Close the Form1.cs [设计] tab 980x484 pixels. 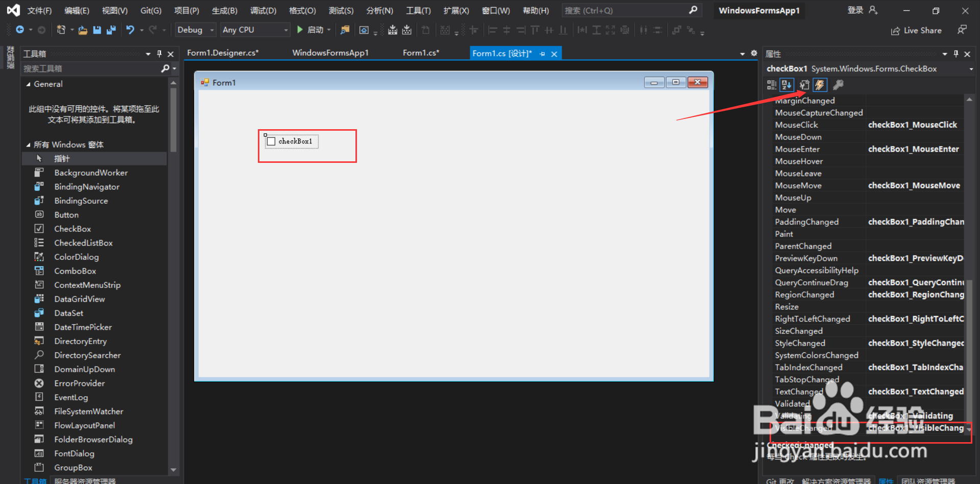click(x=554, y=54)
